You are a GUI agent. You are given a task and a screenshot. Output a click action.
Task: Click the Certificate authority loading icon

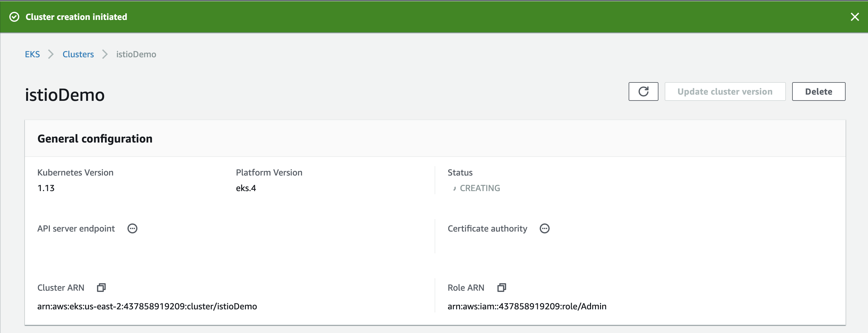(545, 228)
